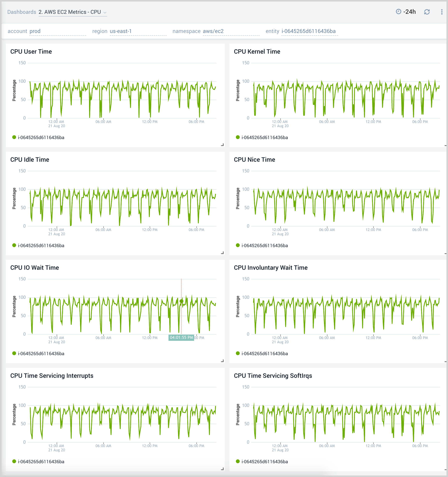Click the -24h time range button
This screenshot has height=477, width=448.
click(x=409, y=11)
